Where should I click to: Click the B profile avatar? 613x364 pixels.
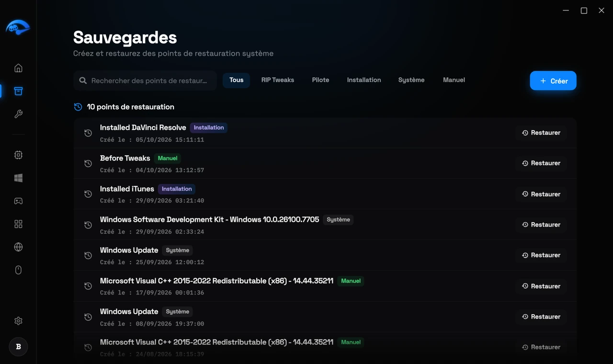[x=18, y=347]
